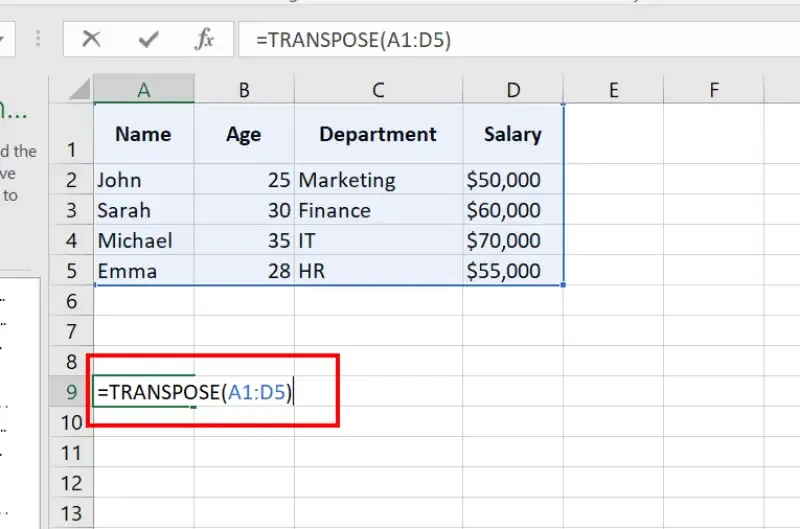Viewport: 800px width, 529px height.
Task: Cancel formula entry with the X icon
Action: click(x=91, y=39)
